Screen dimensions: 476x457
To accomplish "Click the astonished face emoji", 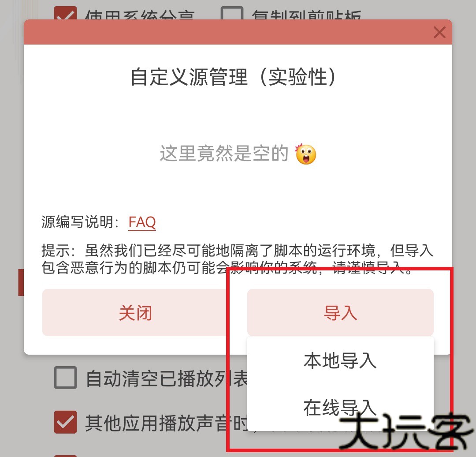I will [306, 154].
